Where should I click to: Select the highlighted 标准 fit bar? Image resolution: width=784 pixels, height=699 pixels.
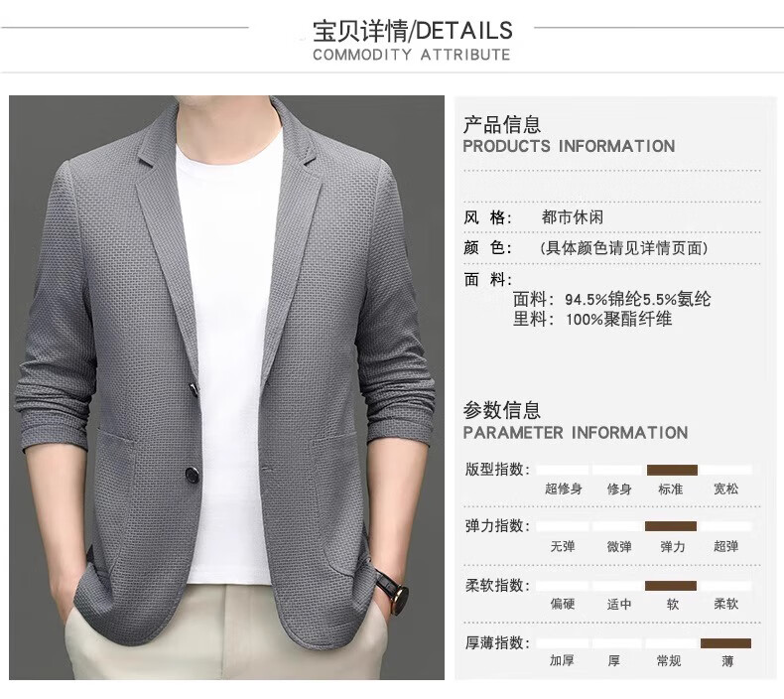672,470
